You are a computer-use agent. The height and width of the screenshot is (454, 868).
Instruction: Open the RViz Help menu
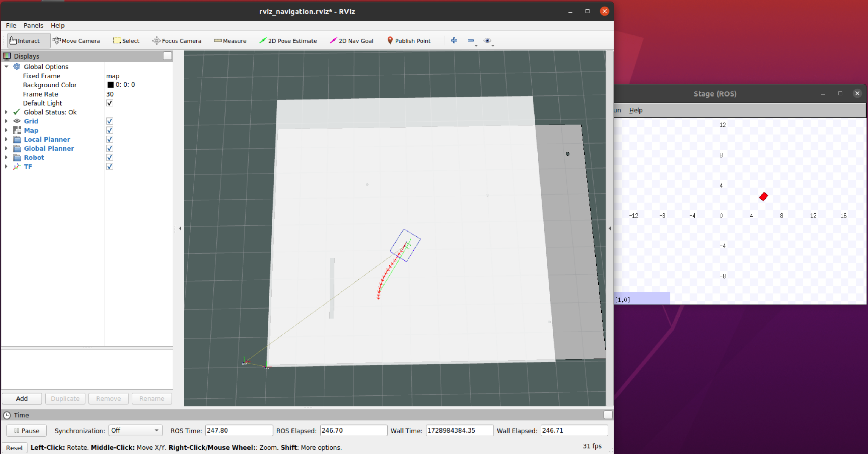(58, 26)
